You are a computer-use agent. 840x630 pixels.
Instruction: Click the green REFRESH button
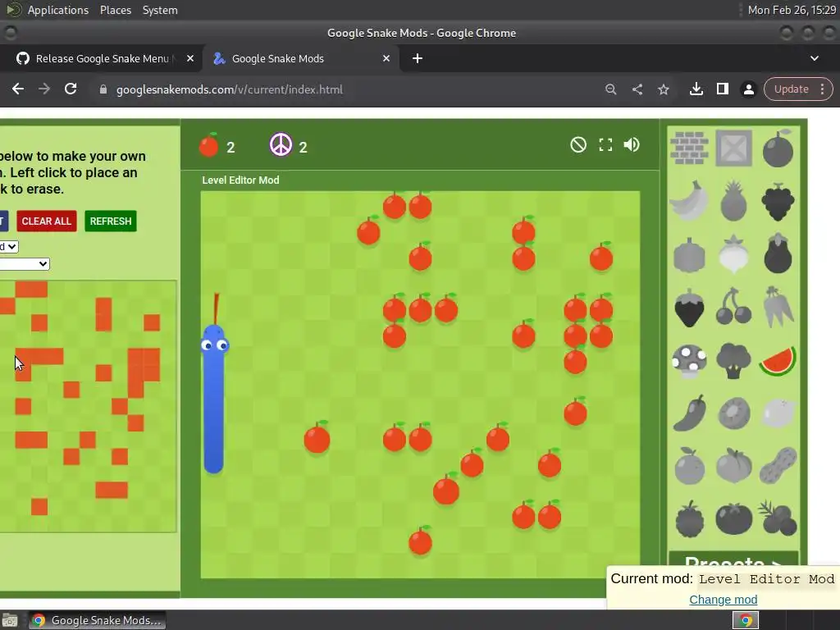pyautogui.click(x=111, y=221)
